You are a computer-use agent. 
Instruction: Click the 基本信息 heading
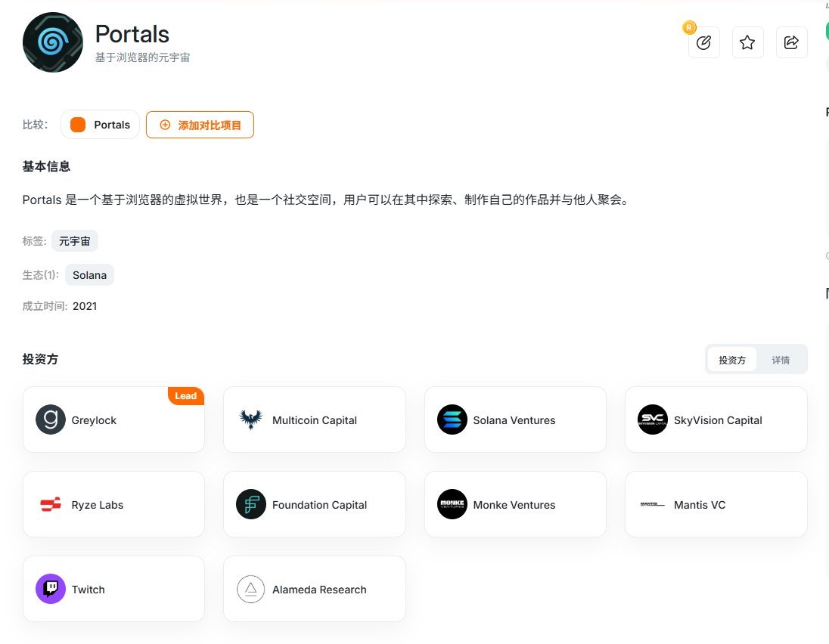pos(47,166)
